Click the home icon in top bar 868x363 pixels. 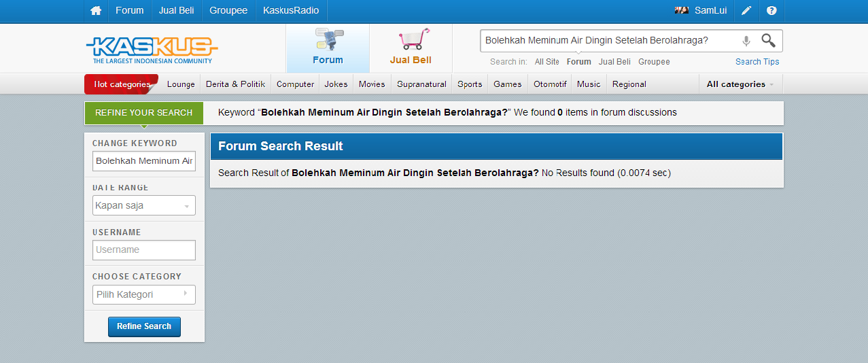point(96,11)
